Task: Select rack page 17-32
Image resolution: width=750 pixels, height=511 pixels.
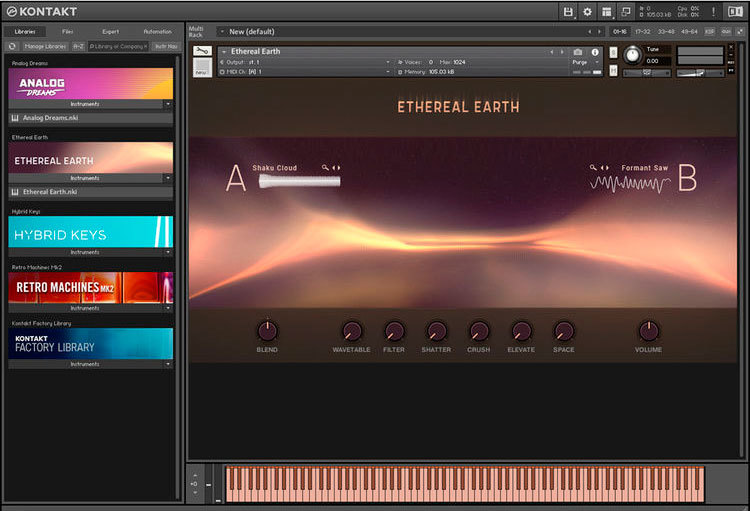Action: click(x=643, y=31)
